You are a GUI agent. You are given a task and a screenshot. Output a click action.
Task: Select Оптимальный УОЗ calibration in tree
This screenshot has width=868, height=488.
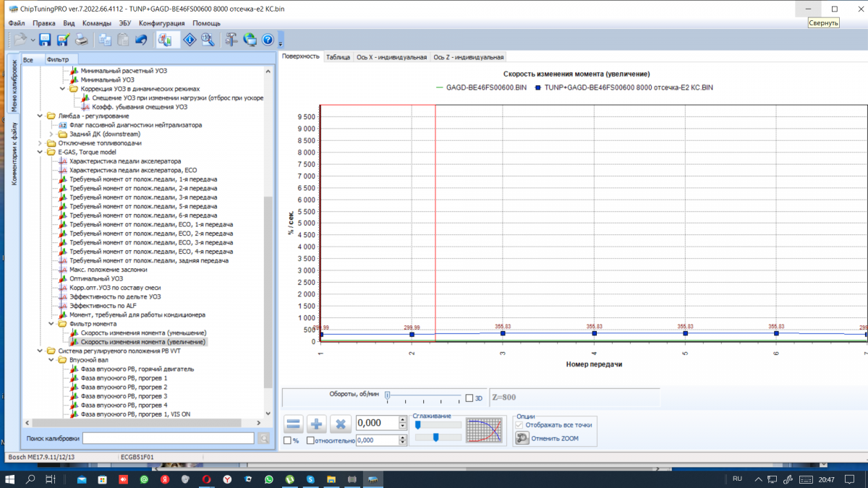(x=95, y=278)
